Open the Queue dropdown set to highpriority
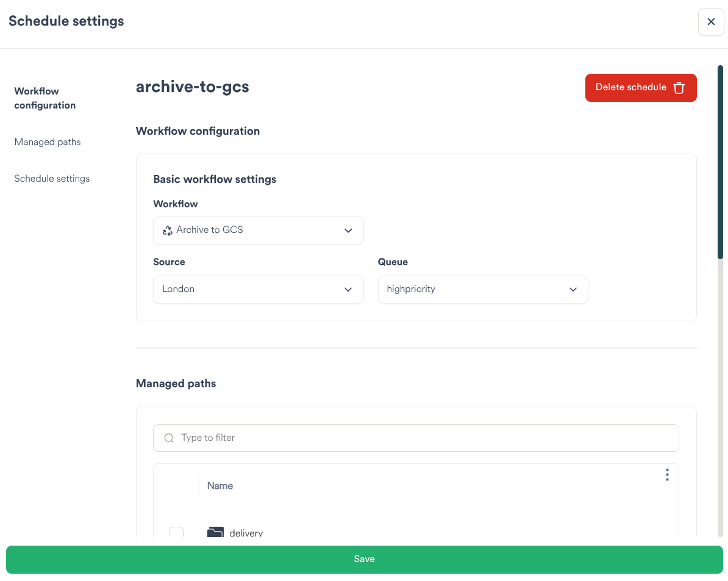Viewport: 728px width, 581px height. pyautogui.click(x=482, y=289)
